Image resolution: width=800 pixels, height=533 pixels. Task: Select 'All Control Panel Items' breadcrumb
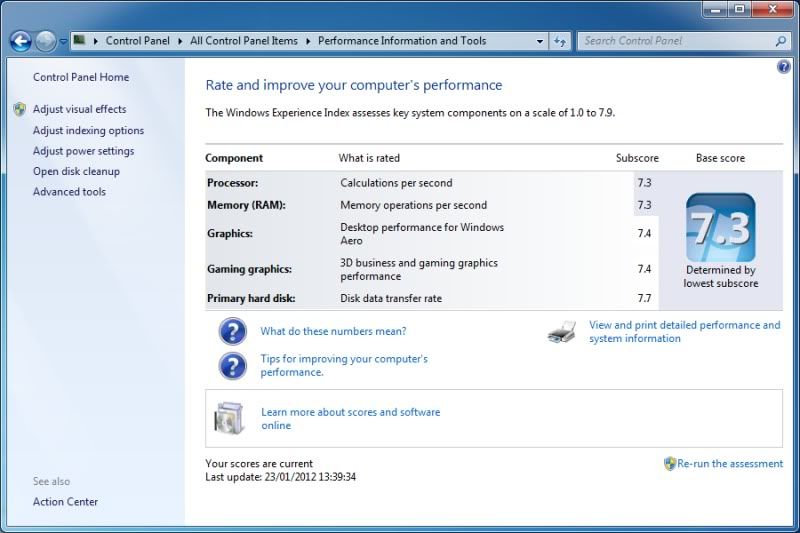point(244,41)
